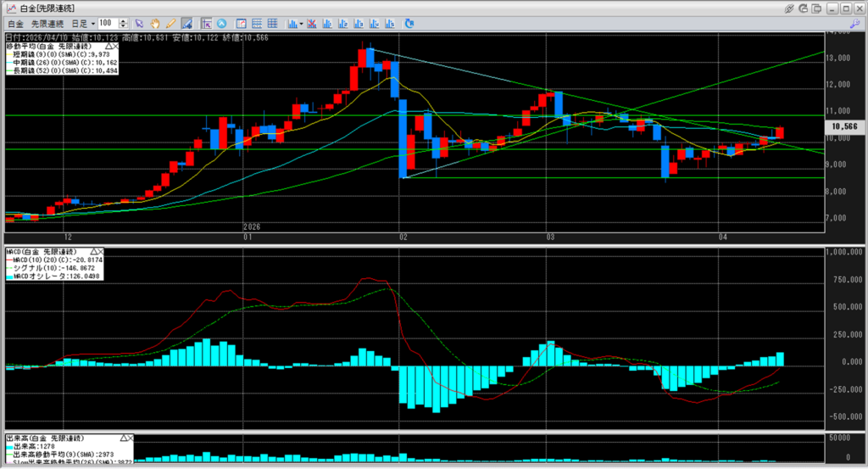Expand the chart type dropdown arrow
The height and width of the screenshot is (469, 868).
pos(301,23)
